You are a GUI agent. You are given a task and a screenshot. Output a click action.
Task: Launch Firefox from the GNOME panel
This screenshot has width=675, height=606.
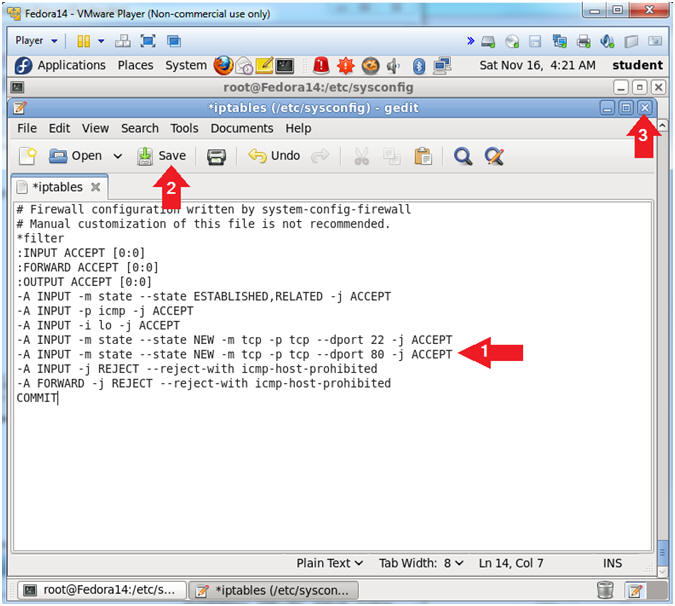tap(224, 65)
